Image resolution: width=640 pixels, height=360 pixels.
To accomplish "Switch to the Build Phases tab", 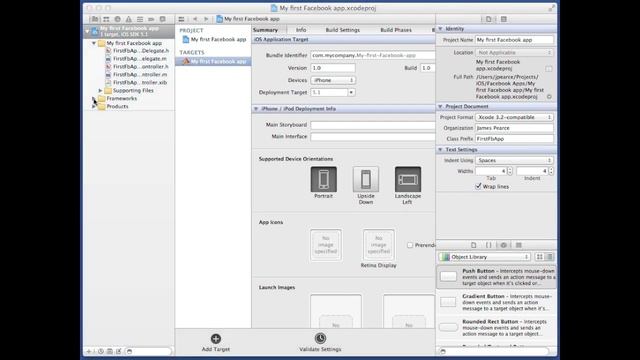I will pyautogui.click(x=396, y=30).
